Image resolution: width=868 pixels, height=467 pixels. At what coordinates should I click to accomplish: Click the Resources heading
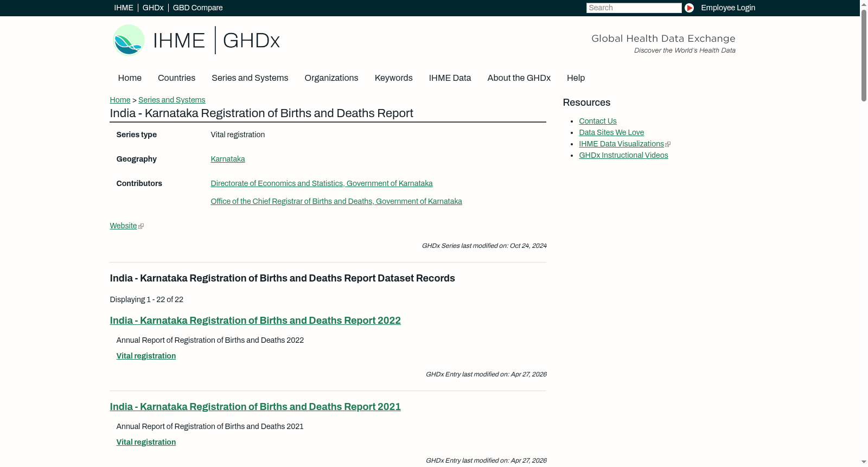(x=586, y=103)
